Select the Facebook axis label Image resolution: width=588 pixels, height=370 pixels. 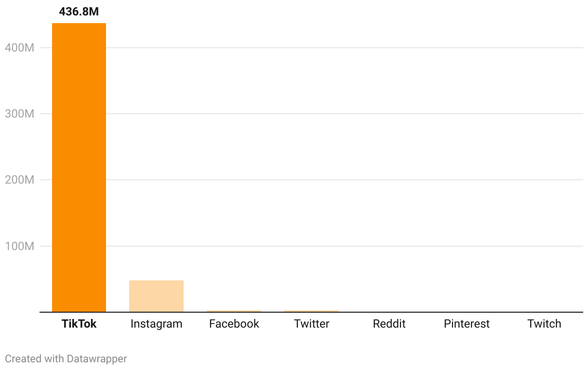pyautogui.click(x=234, y=324)
